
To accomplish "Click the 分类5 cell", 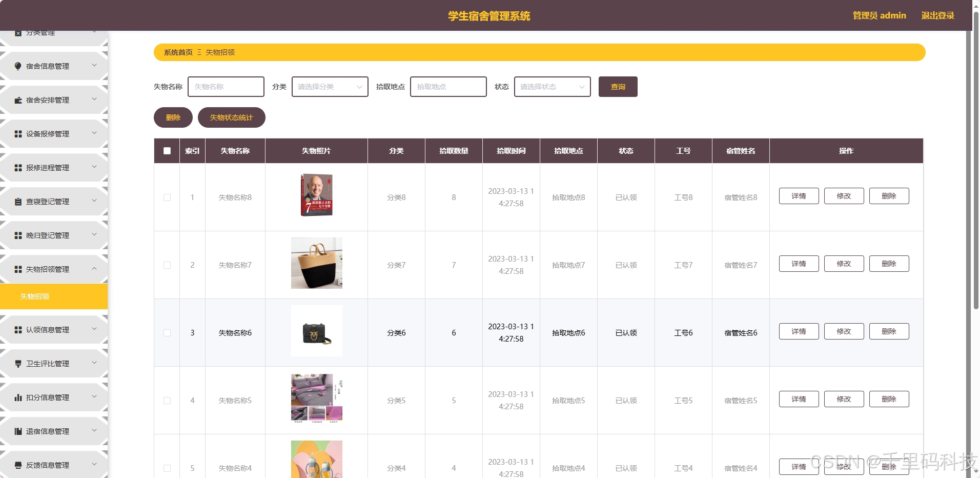I will [396, 401].
